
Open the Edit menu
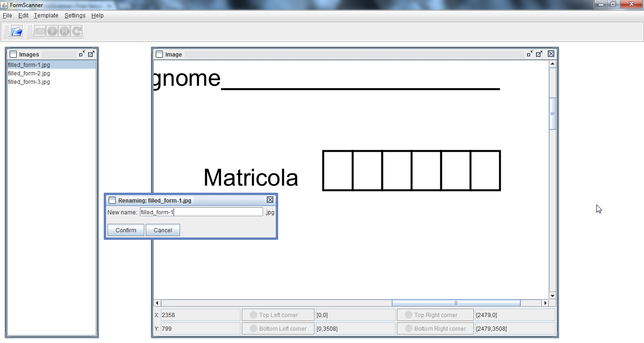click(23, 16)
